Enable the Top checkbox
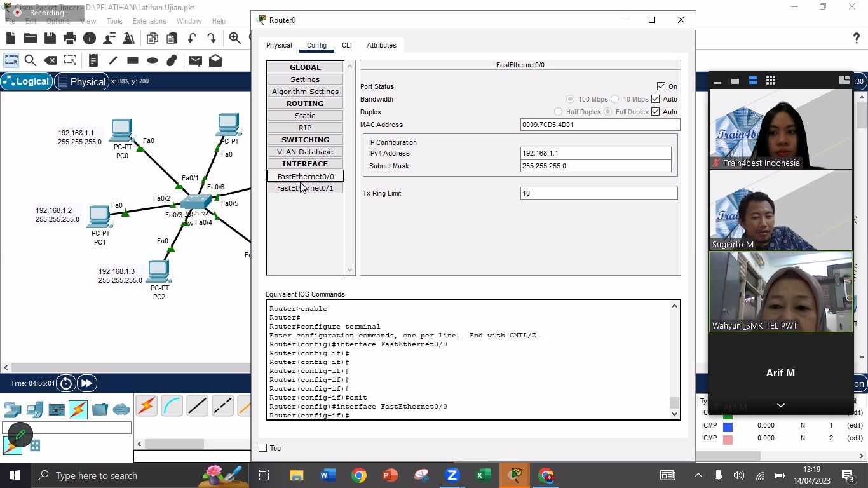The width and height of the screenshot is (868, 488). point(263,448)
